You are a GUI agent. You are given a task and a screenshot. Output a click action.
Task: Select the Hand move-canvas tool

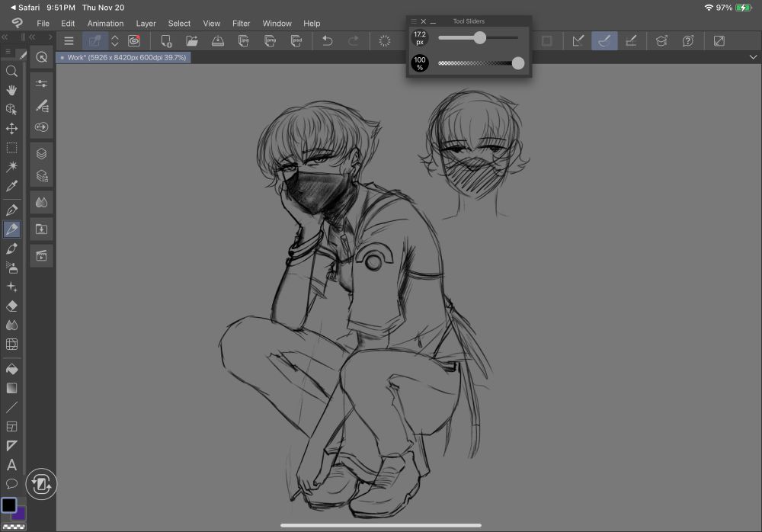[11, 91]
